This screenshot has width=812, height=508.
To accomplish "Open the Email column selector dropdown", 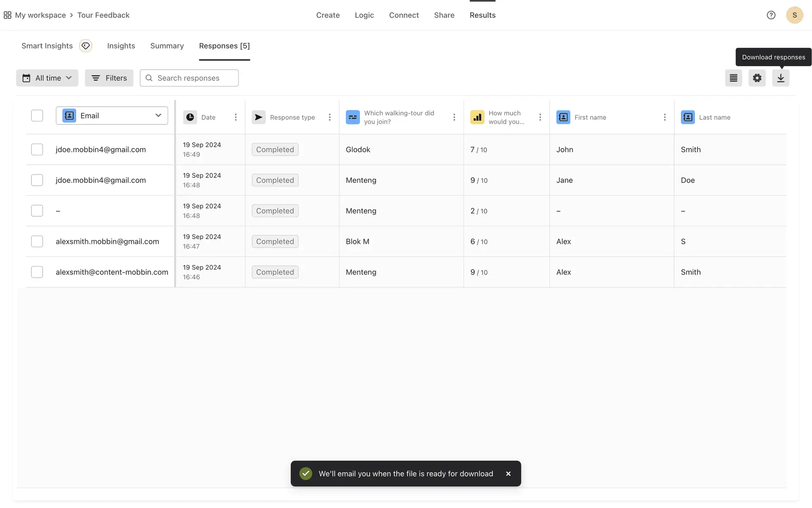I will click(112, 116).
